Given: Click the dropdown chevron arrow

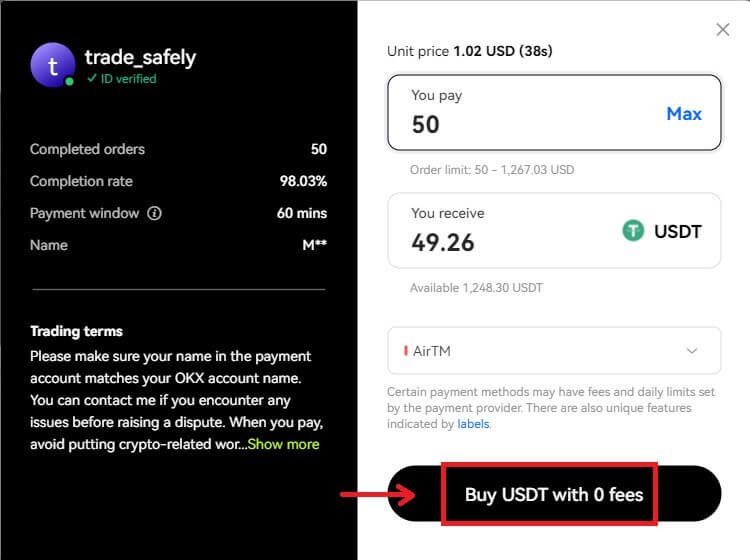Looking at the screenshot, I should (692, 351).
